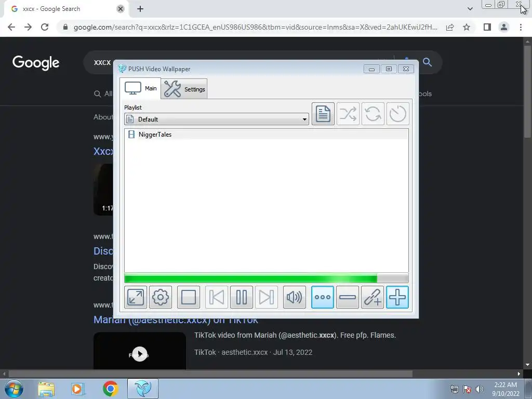
Task: Click the fullscreen expand arrows button
Action: click(136, 297)
